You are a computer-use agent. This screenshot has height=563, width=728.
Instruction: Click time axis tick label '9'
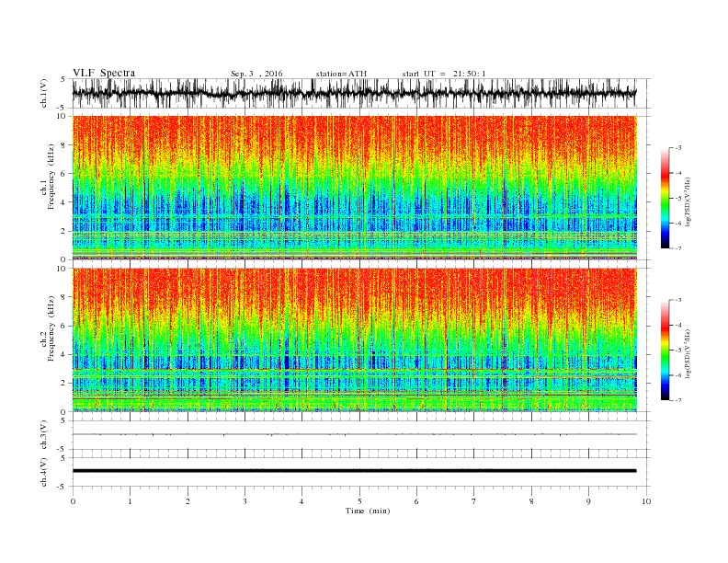tap(588, 501)
